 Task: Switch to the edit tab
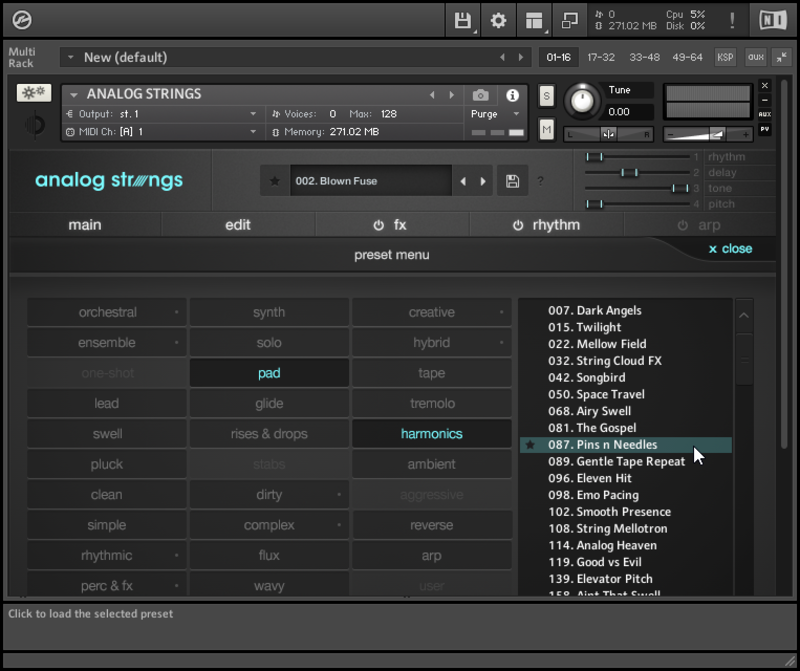[x=238, y=225]
